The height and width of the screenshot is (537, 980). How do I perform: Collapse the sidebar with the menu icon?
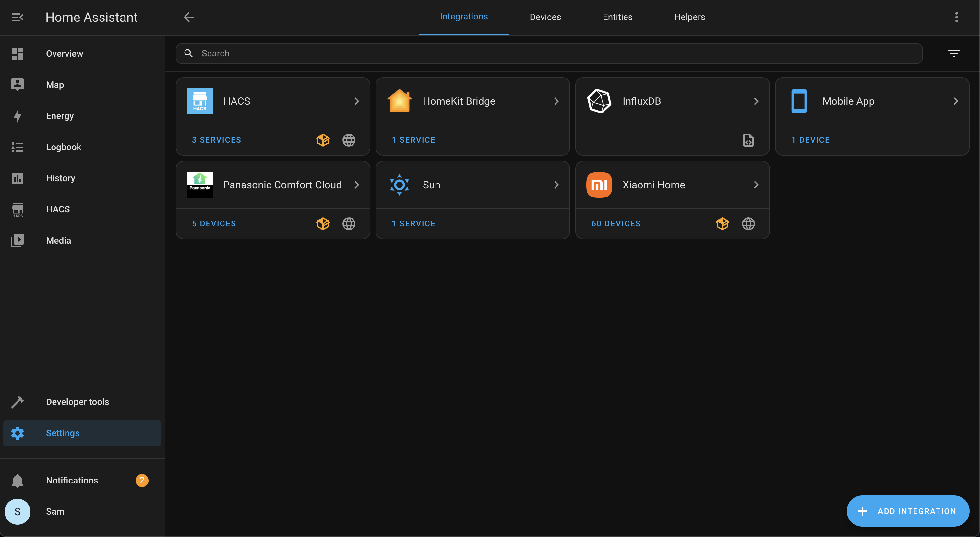pos(18,17)
